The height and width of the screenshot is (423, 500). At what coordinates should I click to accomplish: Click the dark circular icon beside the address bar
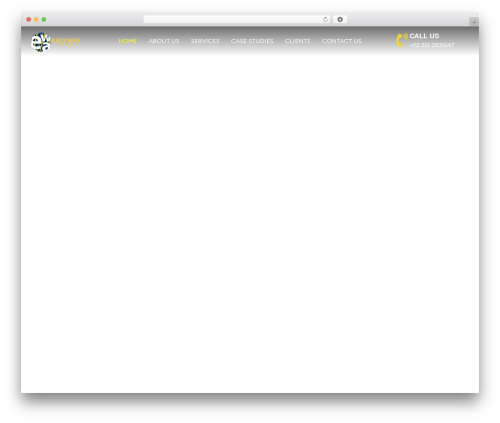click(340, 19)
